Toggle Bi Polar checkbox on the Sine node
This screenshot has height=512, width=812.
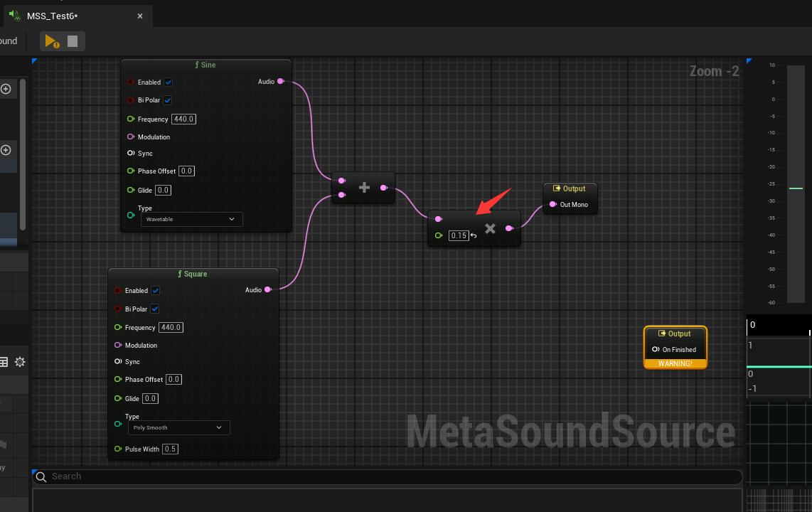click(x=168, y=100)
